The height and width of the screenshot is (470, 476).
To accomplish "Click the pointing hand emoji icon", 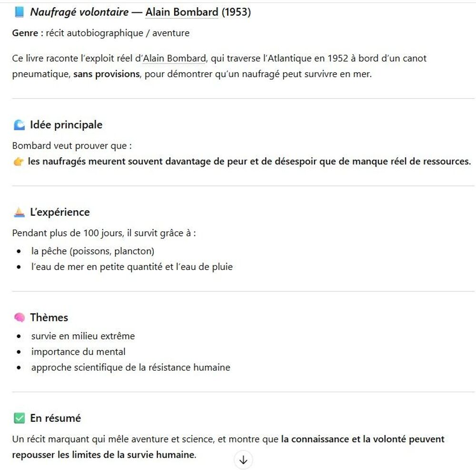I will pyautogui.click(x=19, y=161).
